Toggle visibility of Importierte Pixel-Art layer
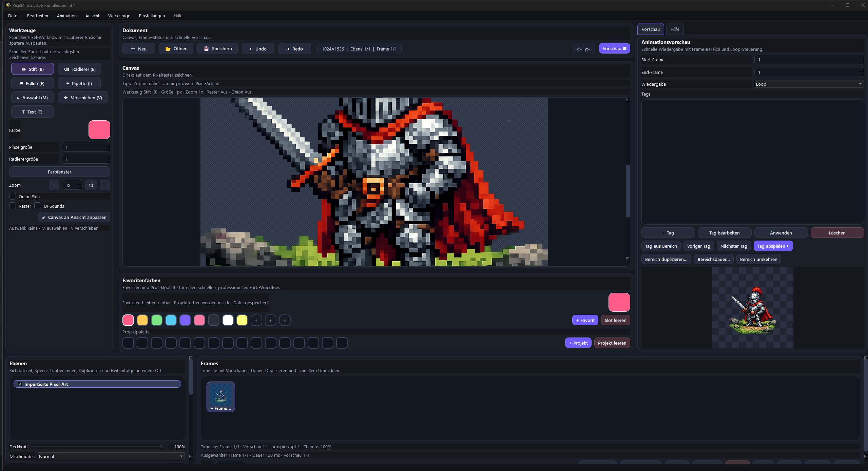 click(20, 384)
